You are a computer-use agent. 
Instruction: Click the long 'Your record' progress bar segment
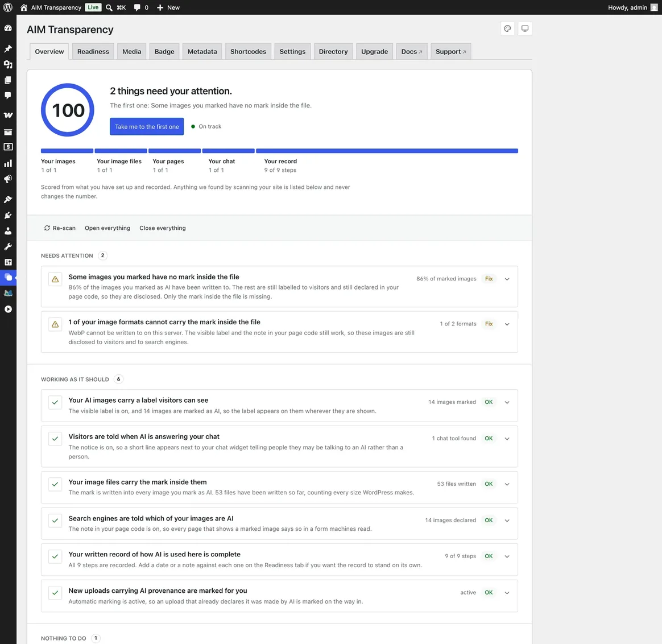(x=387, y=151)
